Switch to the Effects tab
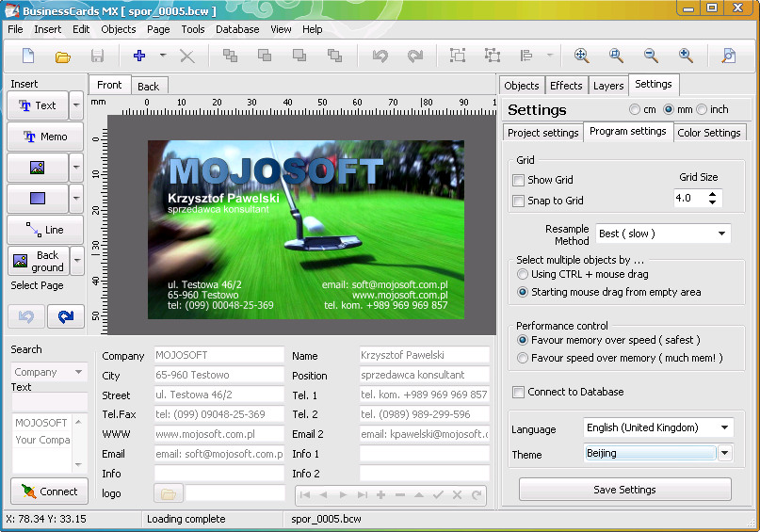Viewport: 760px width, 532px height. tap(566, 86)
